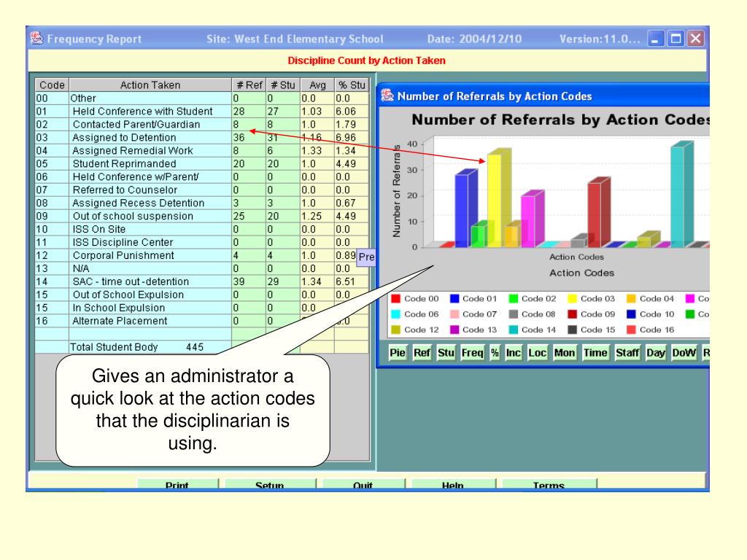Click the Avg column header
The image size is (747, 560).
[317, 85]
